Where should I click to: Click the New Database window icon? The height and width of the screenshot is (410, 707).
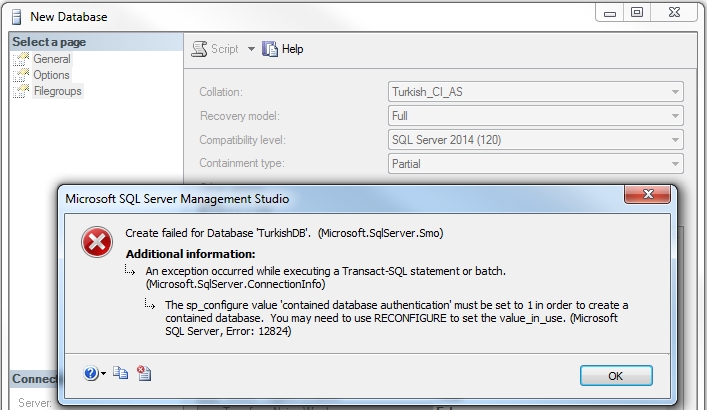(17, 17)
